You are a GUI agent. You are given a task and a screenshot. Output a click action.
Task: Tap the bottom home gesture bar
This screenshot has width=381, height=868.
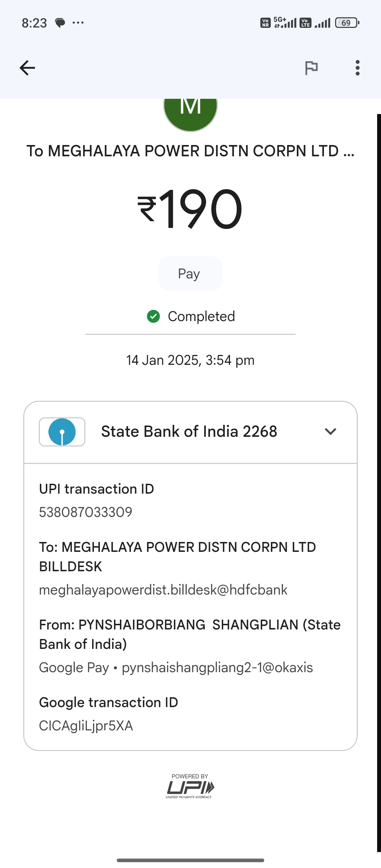[190, 860]
